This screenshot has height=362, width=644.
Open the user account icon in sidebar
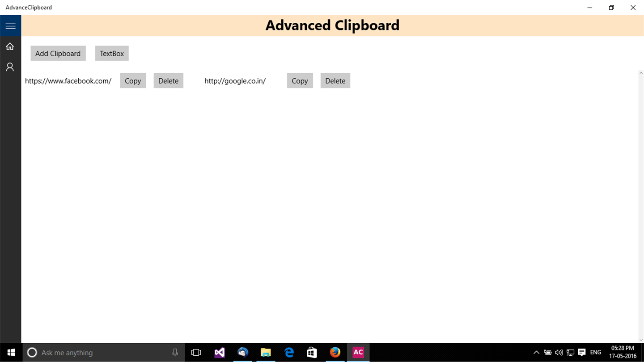[x=10, y=67]
